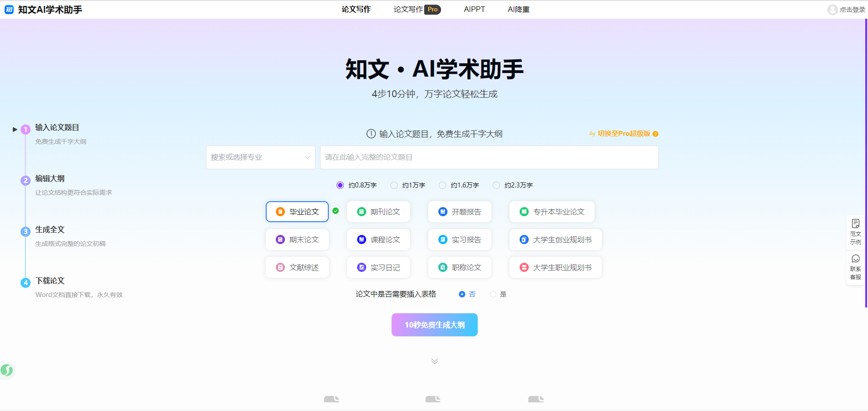
Task: Select the 约1万字 word count
Action: click(394, 185)
